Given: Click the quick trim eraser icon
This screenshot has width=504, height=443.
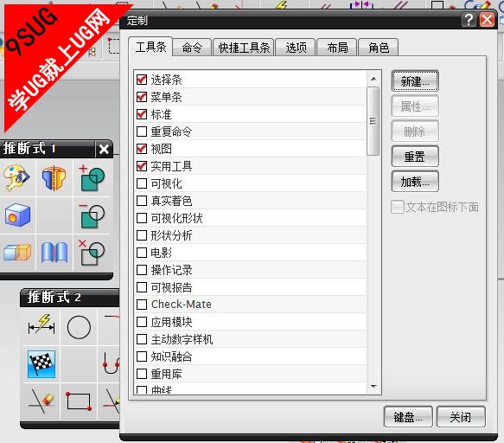Looking at the screenshot, I should pyautogui.click(x=41, y=401).
